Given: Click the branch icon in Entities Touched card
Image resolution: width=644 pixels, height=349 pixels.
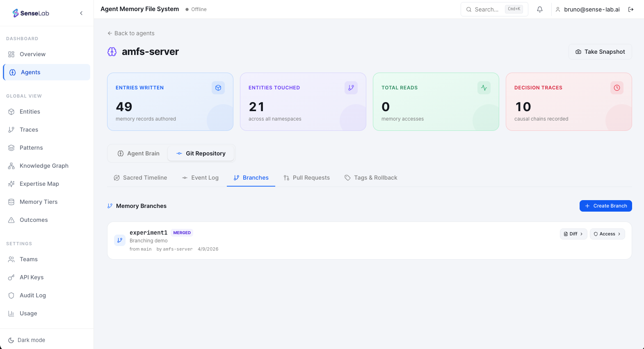Looking at the screenshot, I should click(351, 88).
